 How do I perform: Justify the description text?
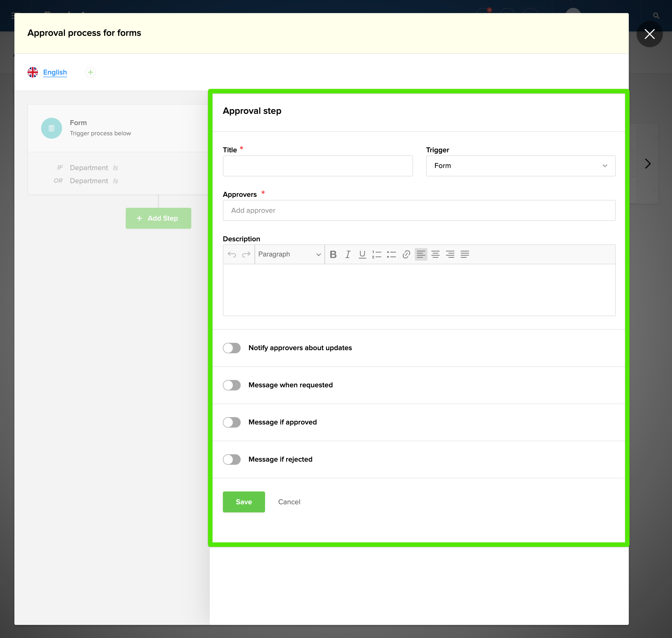pyautogui.click(x=465, y=254)
